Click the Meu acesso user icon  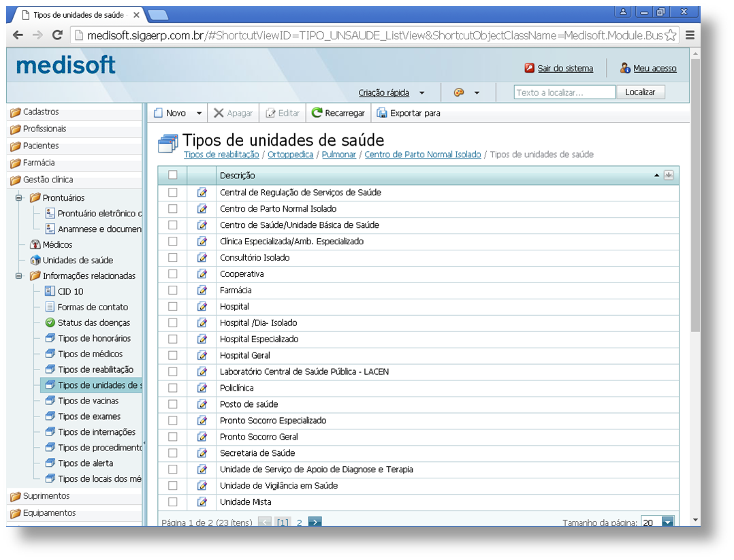click(625, 68)
